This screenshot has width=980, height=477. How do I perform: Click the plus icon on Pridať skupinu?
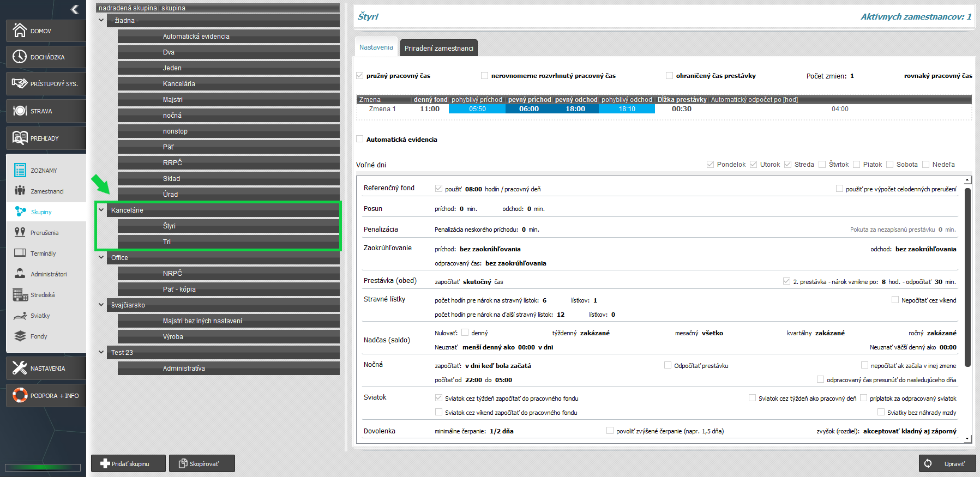click(105, 463)
